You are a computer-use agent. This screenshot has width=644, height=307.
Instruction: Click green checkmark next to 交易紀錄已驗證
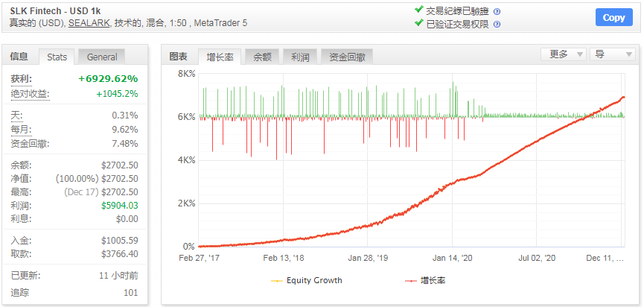[x=418, y=10]
